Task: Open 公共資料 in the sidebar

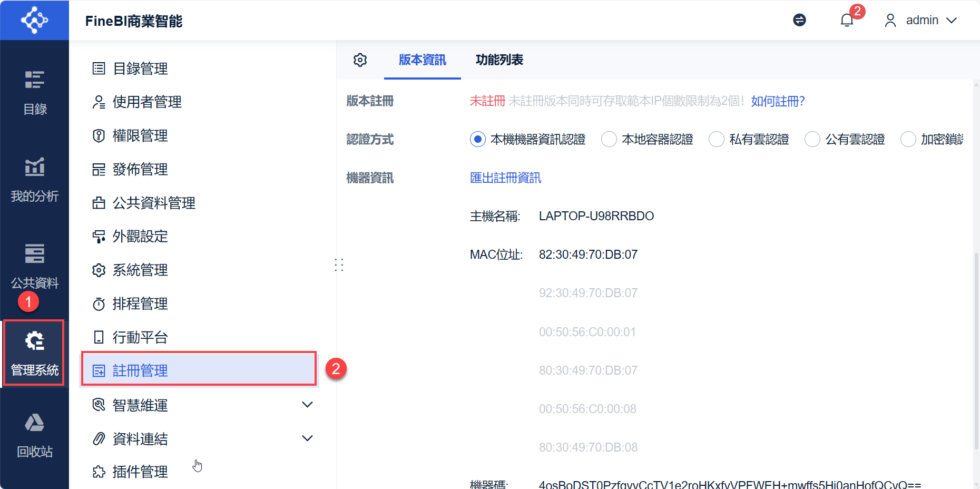Action: pyautogui.click(x=35, y=267)
